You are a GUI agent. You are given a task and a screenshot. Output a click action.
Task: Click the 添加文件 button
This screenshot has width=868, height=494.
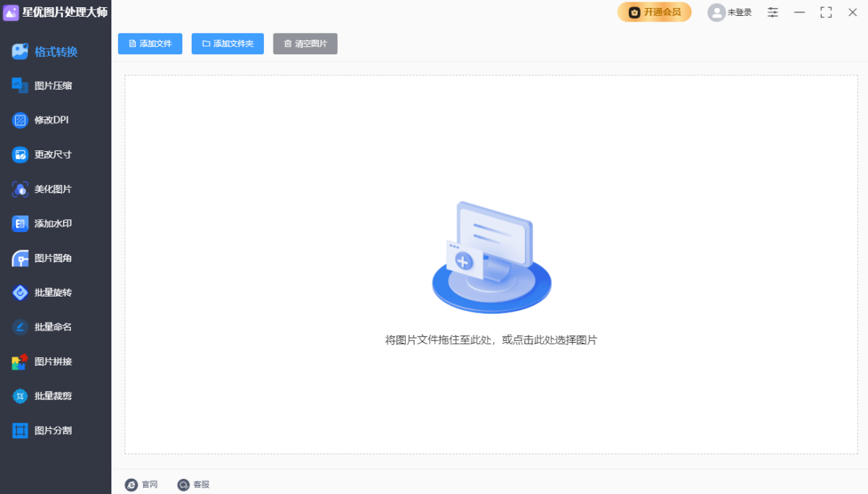[150, 43]
